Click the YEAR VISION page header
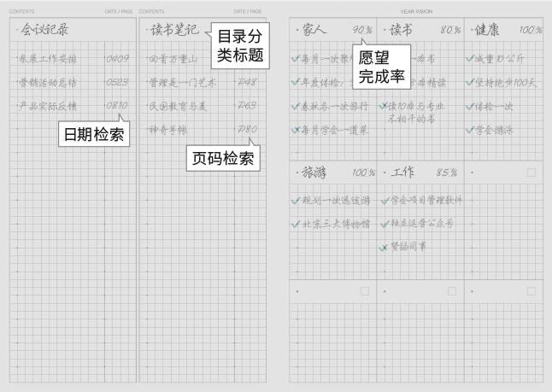552x392 pixels. pos(416,12)
